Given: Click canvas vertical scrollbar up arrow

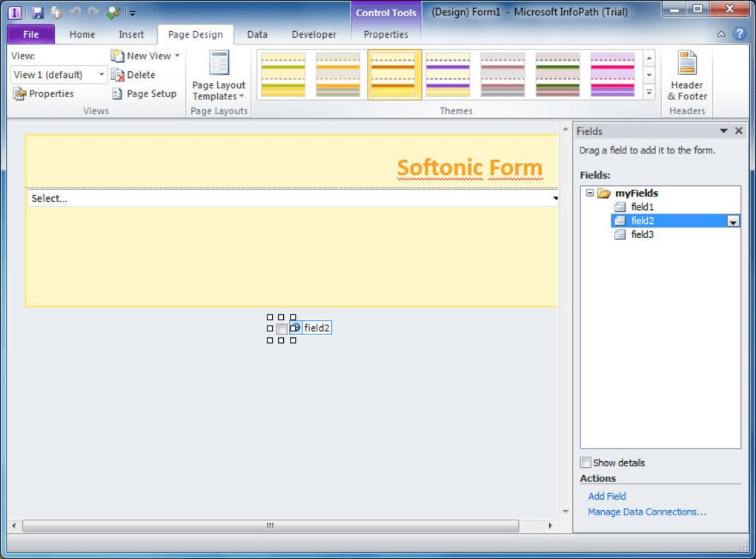Looking at the screenshot, I should pos(566,129).
